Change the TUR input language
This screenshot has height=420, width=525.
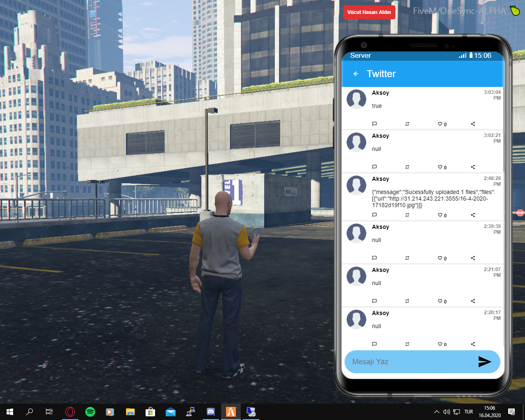coord(469,412)
